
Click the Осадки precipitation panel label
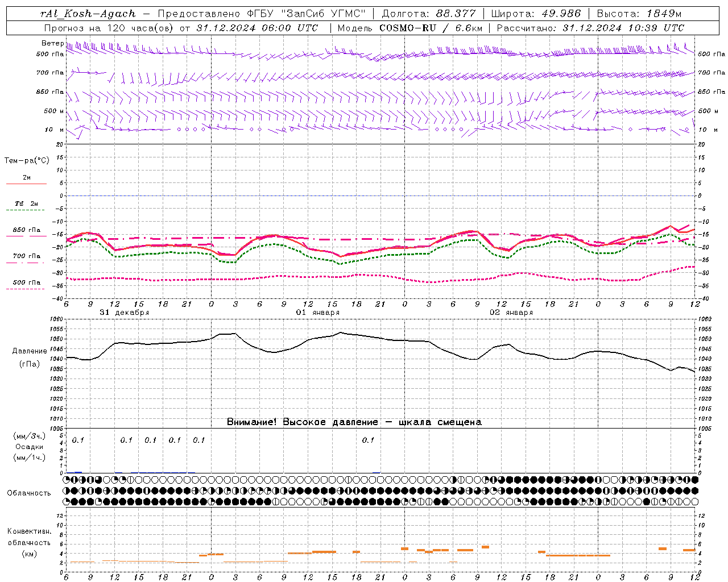[x=29, y=447]
